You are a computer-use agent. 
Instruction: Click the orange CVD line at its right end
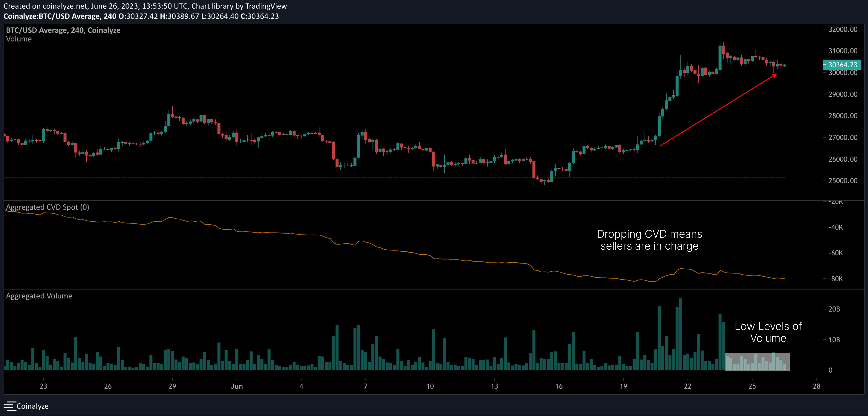[x=784, y=278]
